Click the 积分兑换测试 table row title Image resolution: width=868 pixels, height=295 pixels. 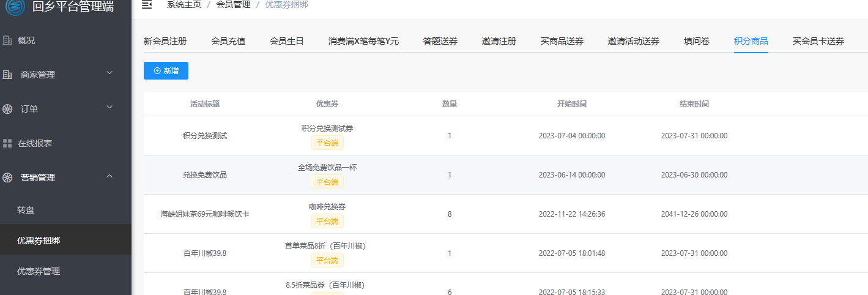click(x=204, y=136)
